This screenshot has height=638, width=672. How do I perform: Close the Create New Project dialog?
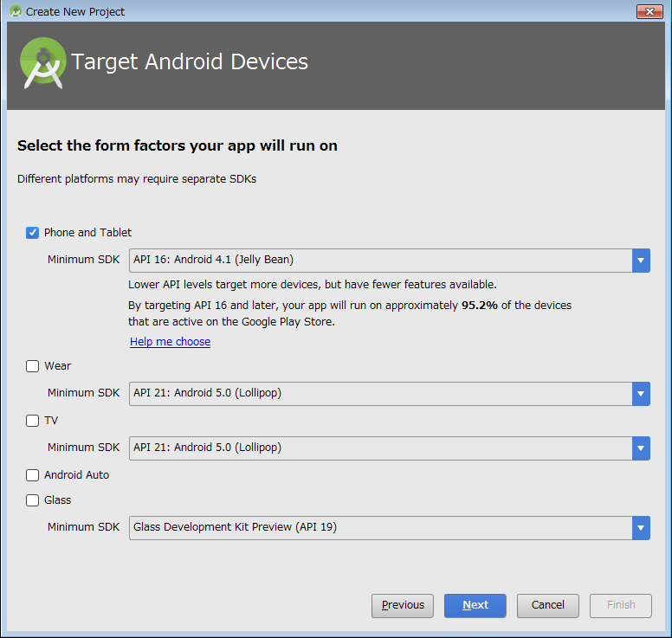(x=649, y=11)
